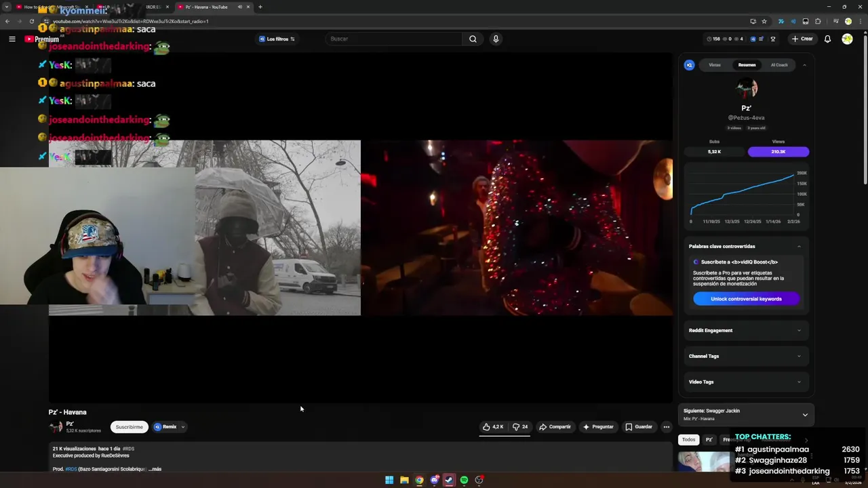The width and height of the screenshot is (868, 488).
Task: Focus the Buscar search field
Action: tap(393, 39)
